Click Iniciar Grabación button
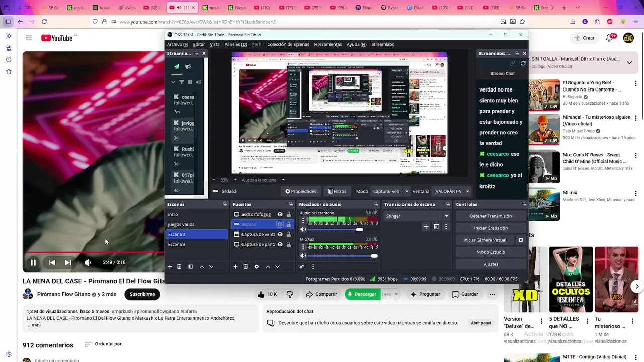644x362 pixels. [491, 228]
